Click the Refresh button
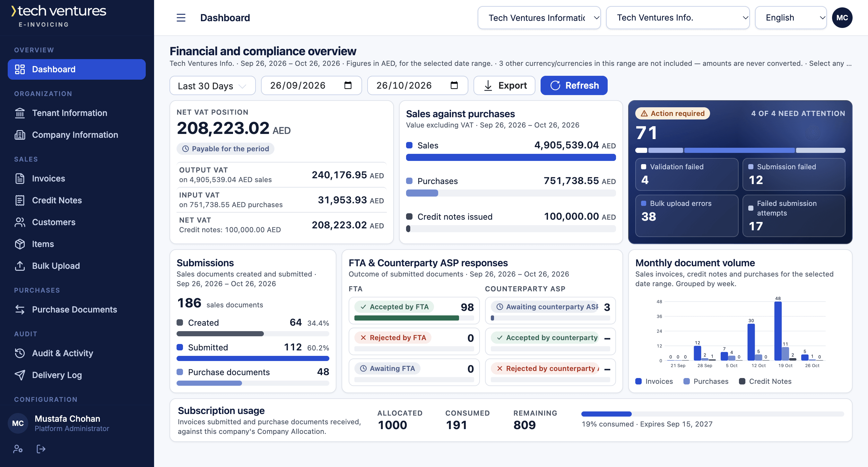Image resolution: width=868 pixels, height=467 pixels. click(x=574, y=86)
